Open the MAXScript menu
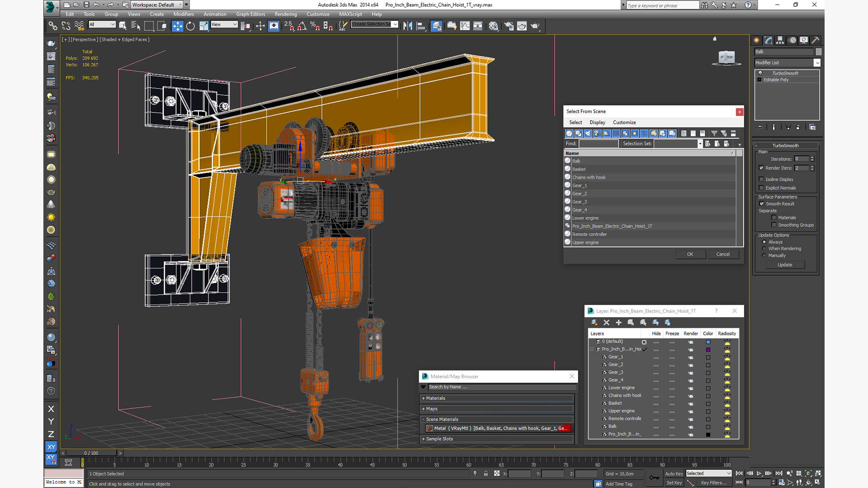This screenshot has height=488, width=868. point(350,14)
